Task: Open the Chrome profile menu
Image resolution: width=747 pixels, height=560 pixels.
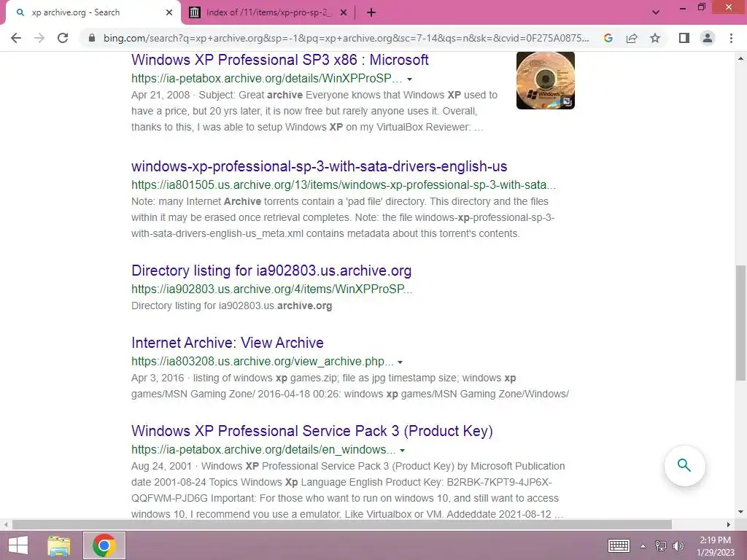Action: (708, 38)
